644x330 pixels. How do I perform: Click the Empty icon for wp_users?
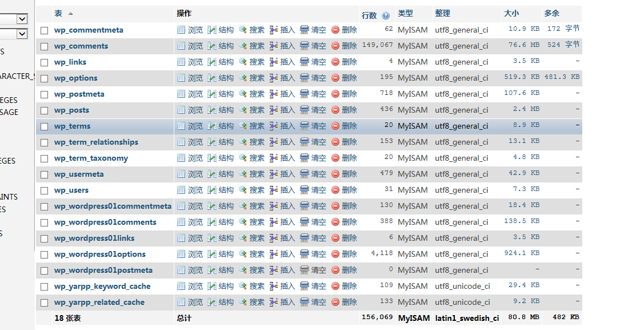coord(305,190)
